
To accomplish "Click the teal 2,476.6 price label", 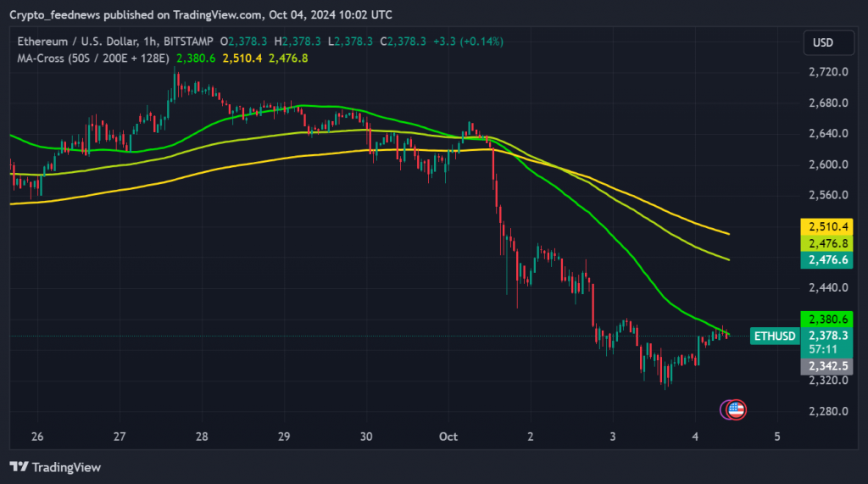I will [826, 259].
